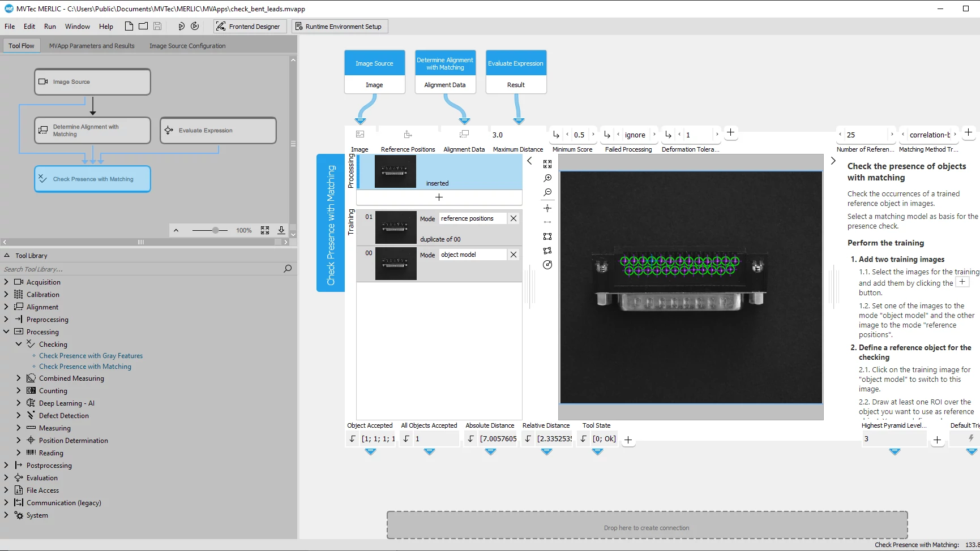Switch to Image Source Configuration tab
Viewport: 980px width, 551px height.
tap(187, 46)
